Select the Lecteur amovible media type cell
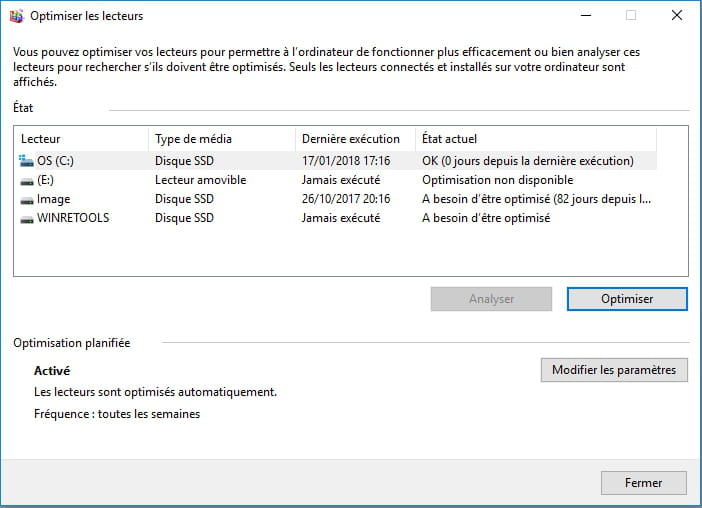The height and width of the screenshot is (508, 702). click(x=200, y=180)
